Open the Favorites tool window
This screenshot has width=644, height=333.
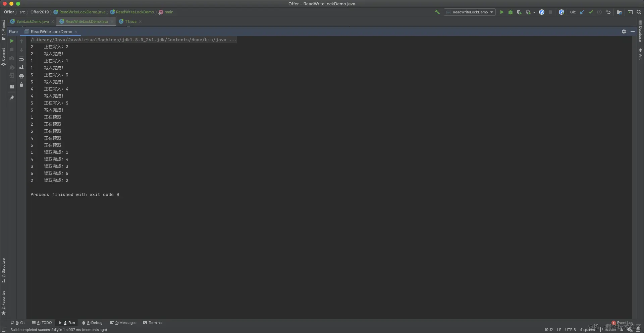pos(3,303)
